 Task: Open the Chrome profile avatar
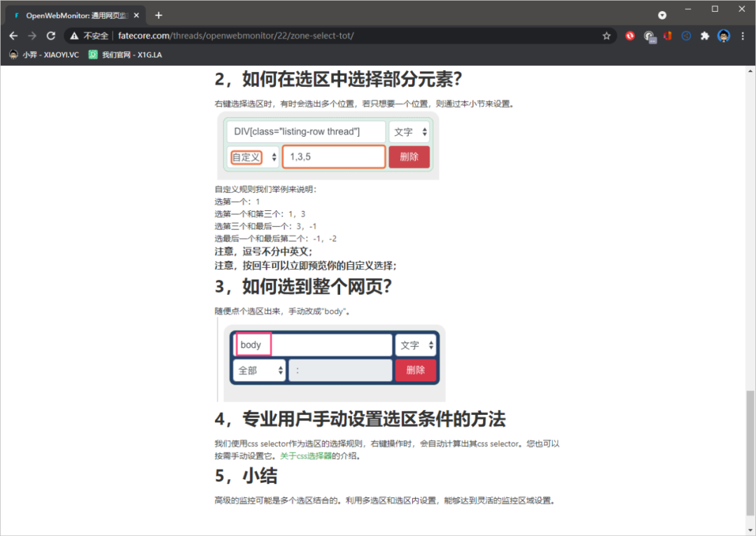(724, 36)
